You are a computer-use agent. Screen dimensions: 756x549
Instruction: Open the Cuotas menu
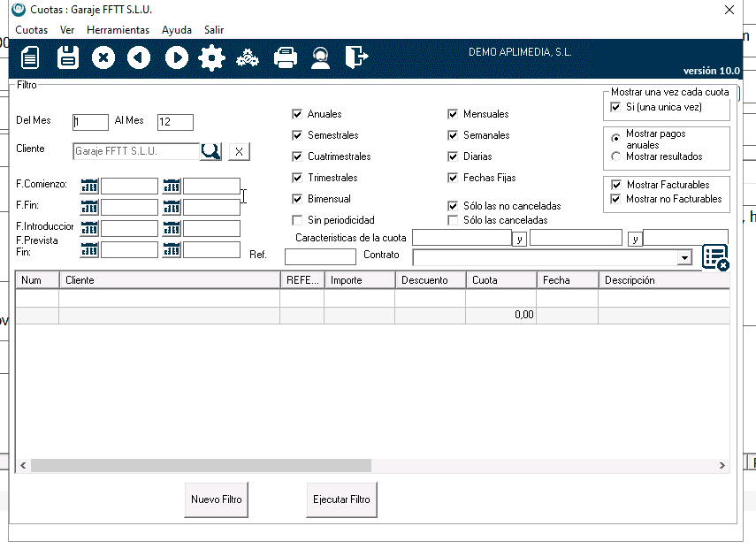click(32, 30)
